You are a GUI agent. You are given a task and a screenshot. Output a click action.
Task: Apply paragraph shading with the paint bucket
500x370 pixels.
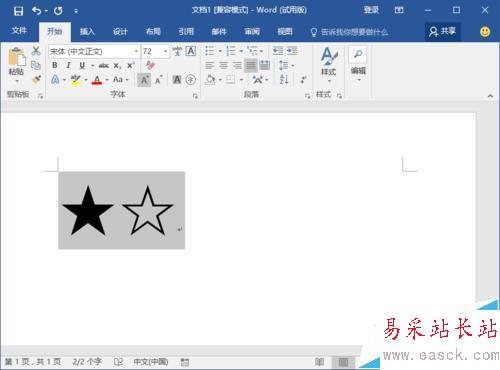click(210, 80)
